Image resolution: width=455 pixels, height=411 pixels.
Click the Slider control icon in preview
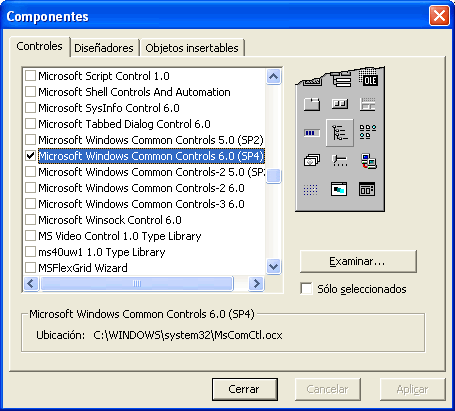[340, 161]
